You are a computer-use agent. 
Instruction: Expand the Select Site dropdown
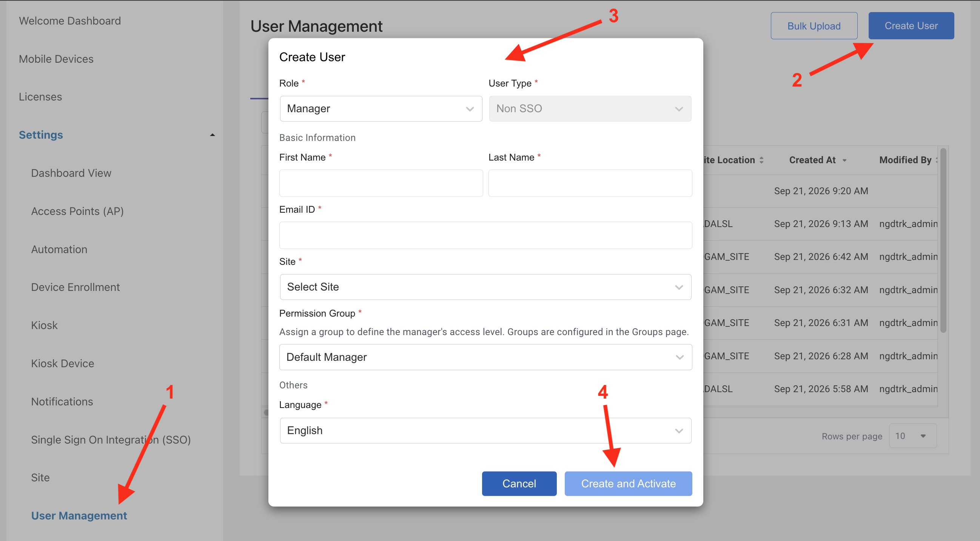tap(485, 287)
